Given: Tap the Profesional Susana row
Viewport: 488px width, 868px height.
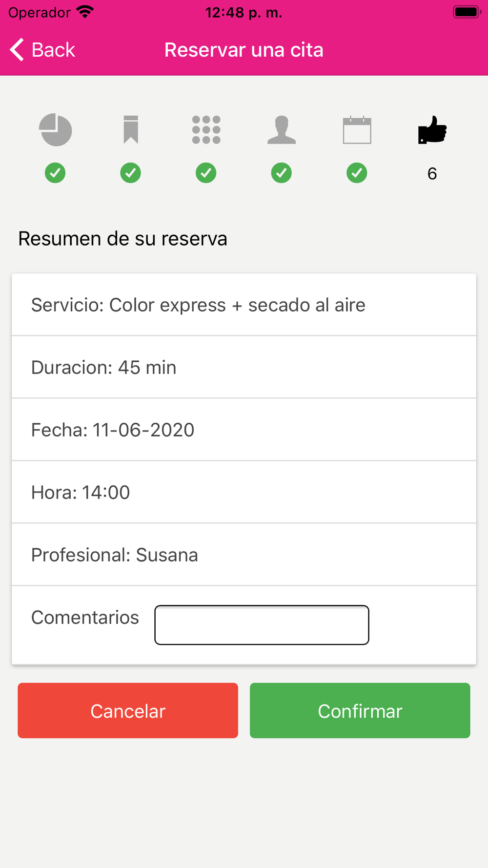Looking at the screenshot, I should (244, 555).
